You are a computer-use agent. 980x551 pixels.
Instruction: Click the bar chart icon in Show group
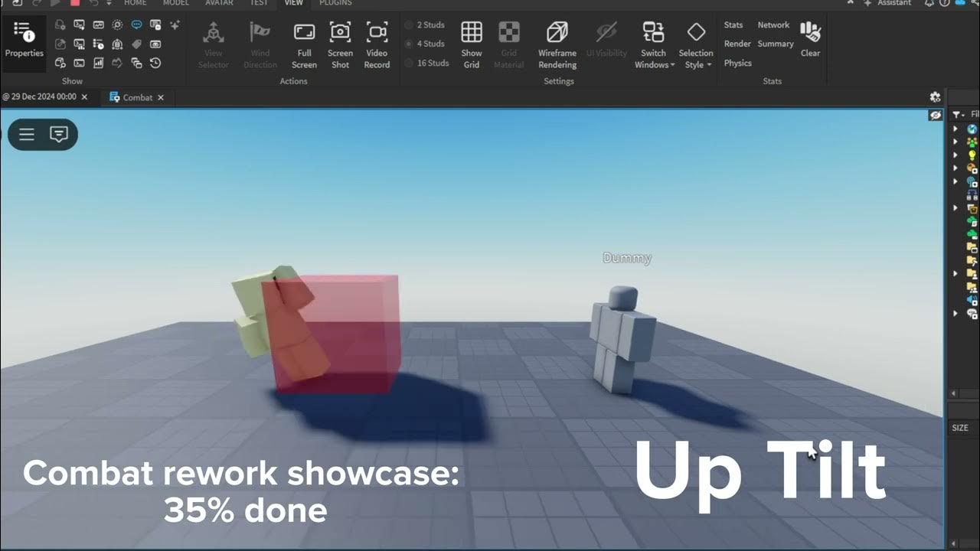(x=98, y=64)
